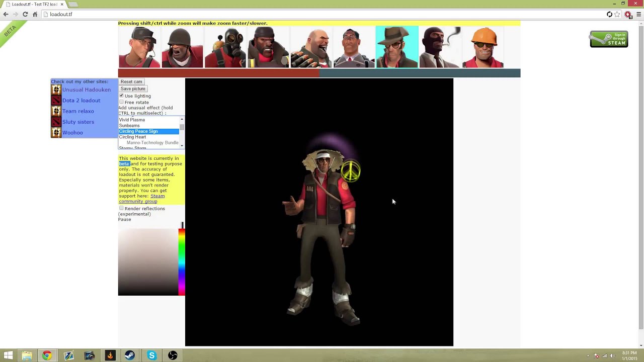Image resolution: width=644 pixels, height=362 pixels.
Task: Click the blue team color bar
Action: click(x=420, y=73)
